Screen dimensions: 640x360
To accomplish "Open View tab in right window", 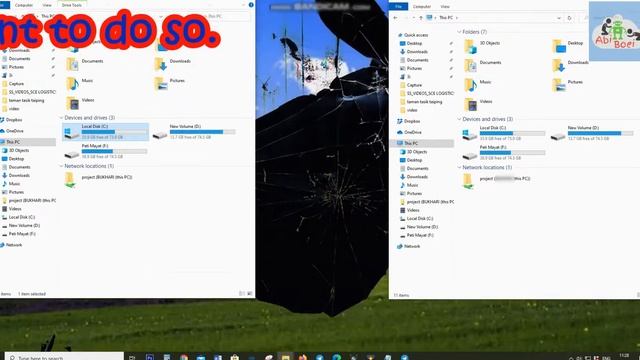I will coord(445,7).
